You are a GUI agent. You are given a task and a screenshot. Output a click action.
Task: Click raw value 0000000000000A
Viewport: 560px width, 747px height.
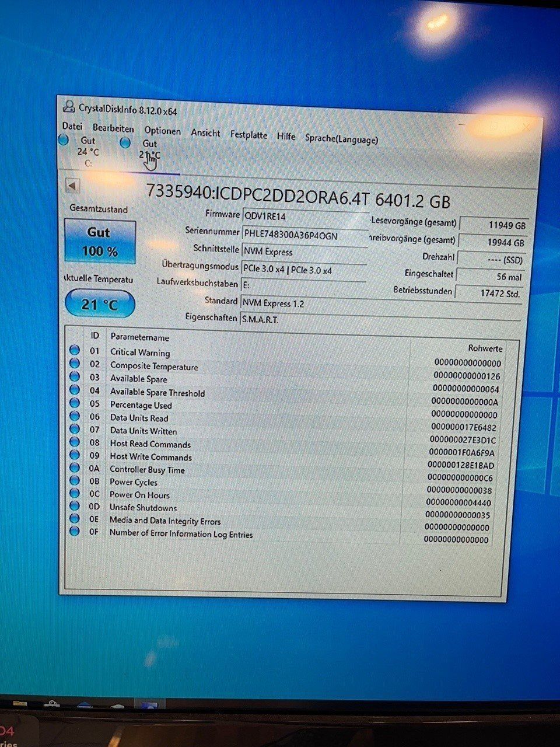[465, 402]
